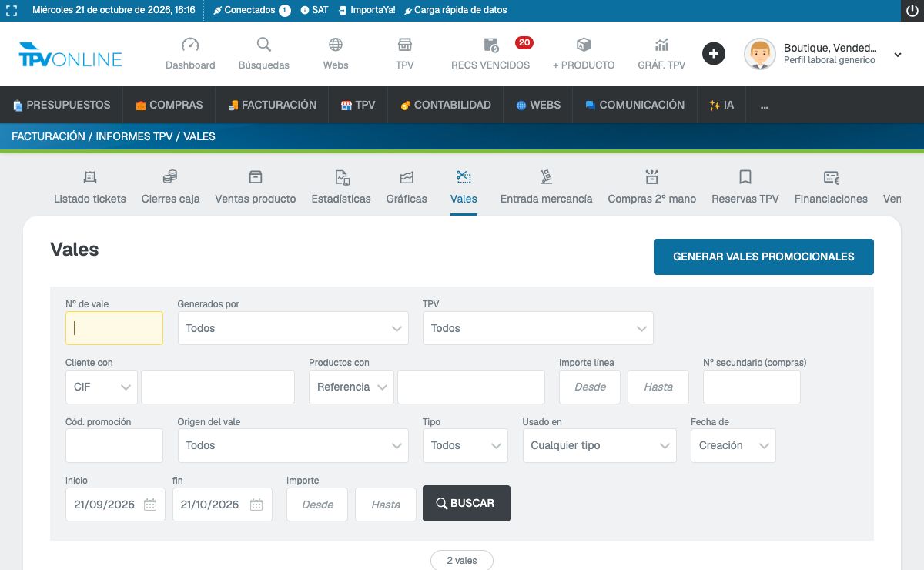This screenshot has width=924, height=570.
Task: Open the Estadísticas icon
Action: [x=343, y=177]
